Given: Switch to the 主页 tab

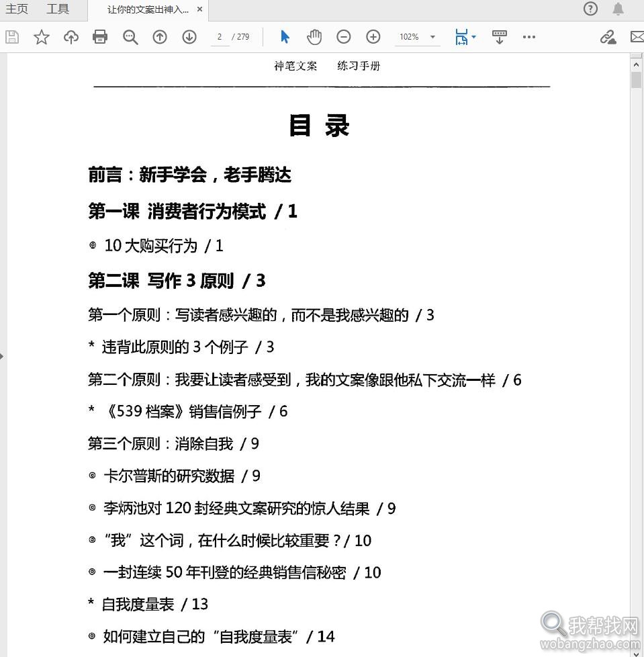Looking at the screenshot, I should (x=17, y=9).
